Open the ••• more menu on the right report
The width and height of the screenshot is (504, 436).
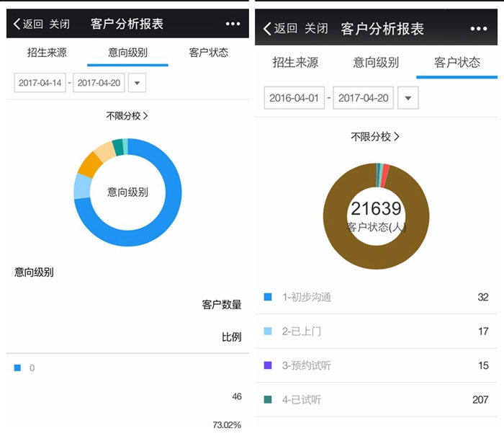(479, 28)
